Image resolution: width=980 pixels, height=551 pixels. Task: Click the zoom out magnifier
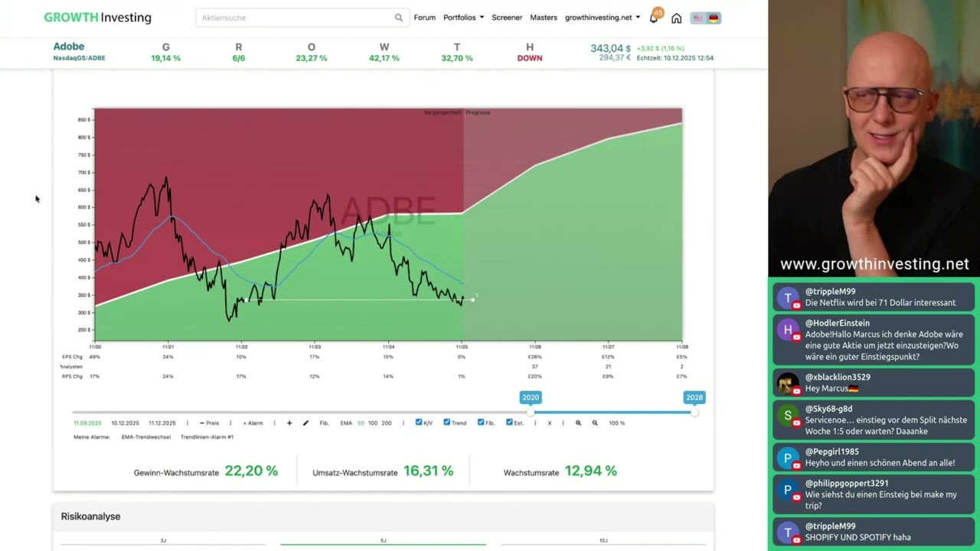tap(595, 423)
